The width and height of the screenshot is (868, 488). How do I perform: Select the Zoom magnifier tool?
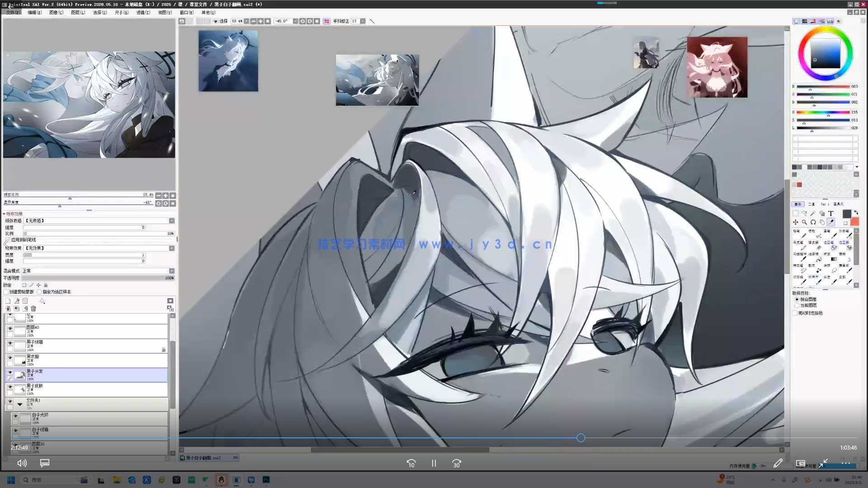click(x=804, y=222)
